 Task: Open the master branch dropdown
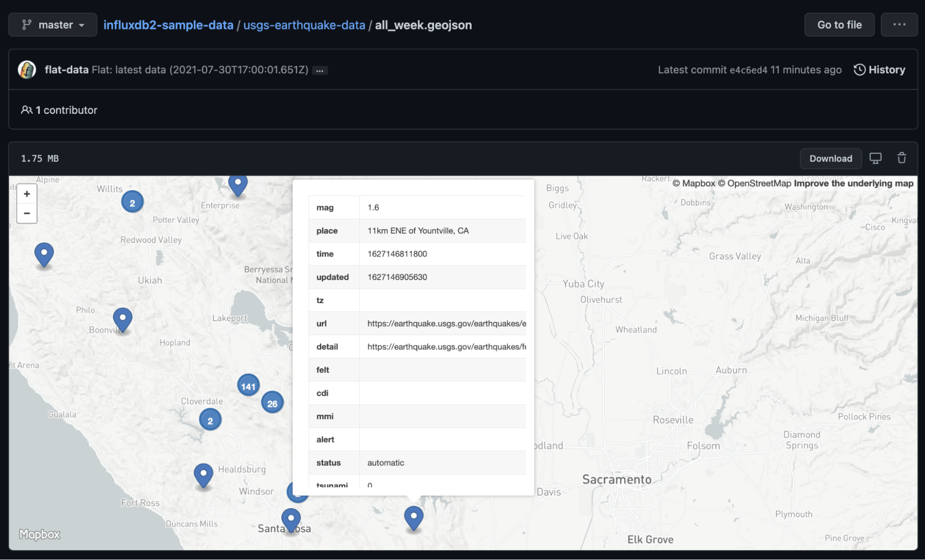point(52,25)
